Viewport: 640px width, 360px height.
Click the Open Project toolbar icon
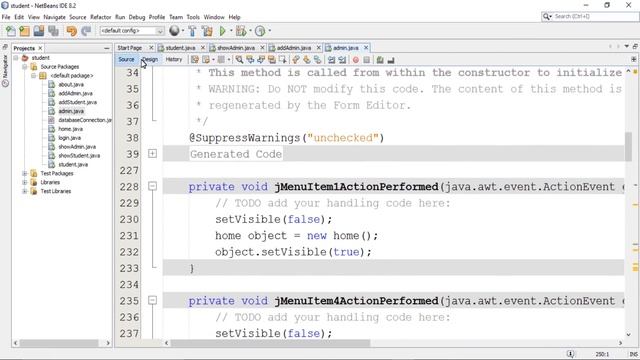39,31
